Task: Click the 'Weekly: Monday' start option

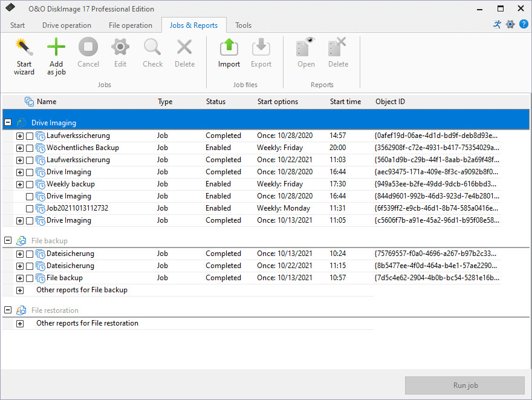Action: tap(284, 208)
